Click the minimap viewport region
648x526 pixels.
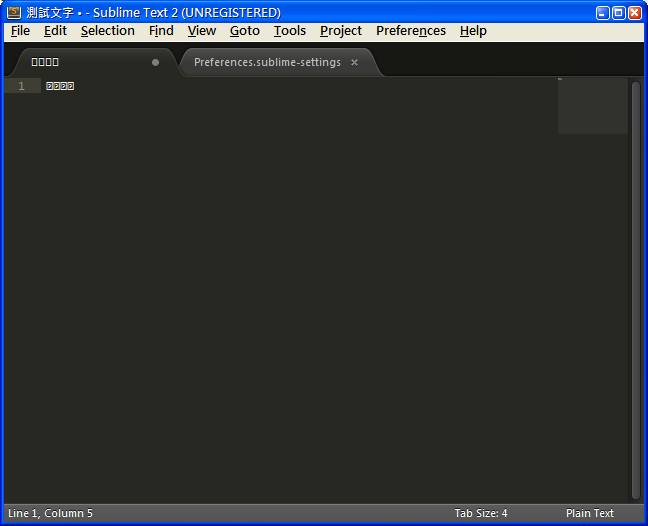pyautogui.click(x=593, y=106)
